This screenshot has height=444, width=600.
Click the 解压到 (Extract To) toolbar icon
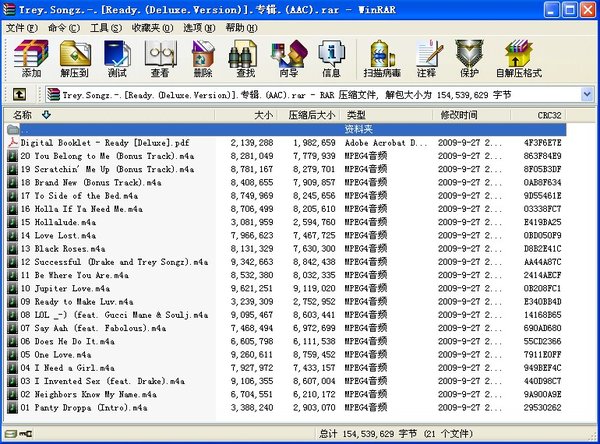click(x=75, y=59)
